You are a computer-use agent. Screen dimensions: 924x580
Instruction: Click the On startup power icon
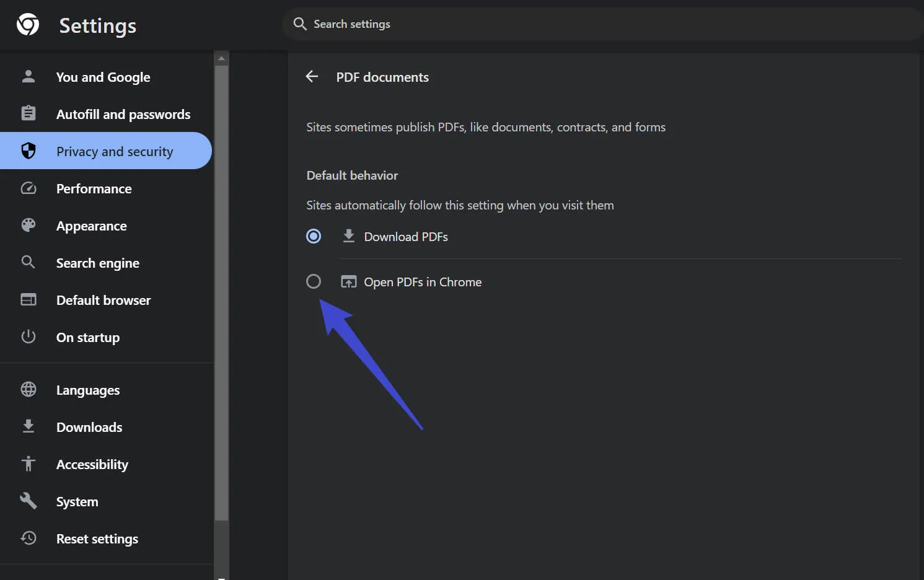(28, 337)
